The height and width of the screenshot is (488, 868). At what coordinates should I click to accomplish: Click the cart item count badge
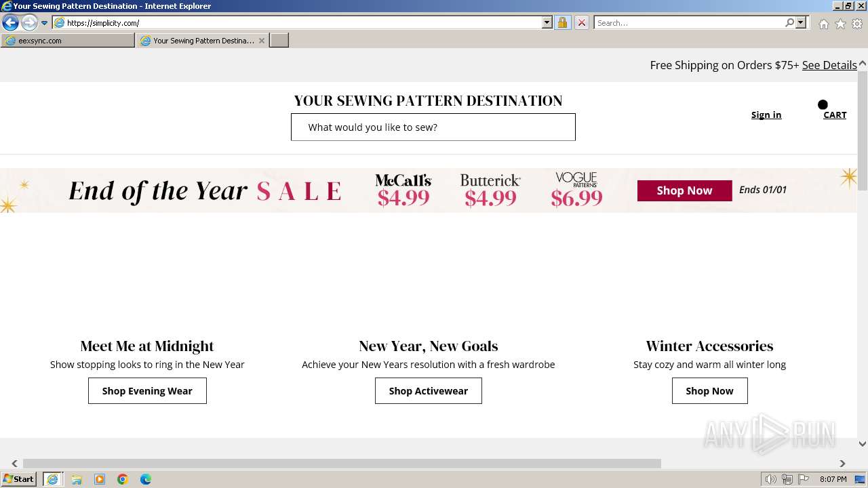(823, 104)
